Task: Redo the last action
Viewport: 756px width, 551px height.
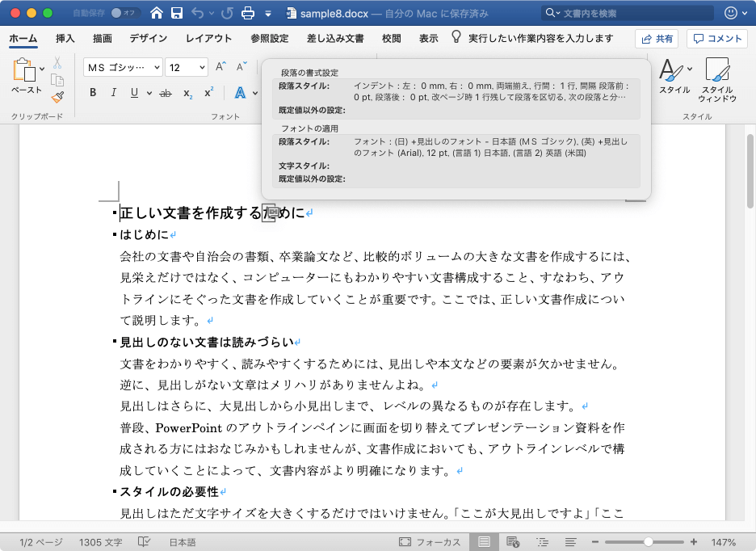Action: pyautogui.click(x=227, y=13)
